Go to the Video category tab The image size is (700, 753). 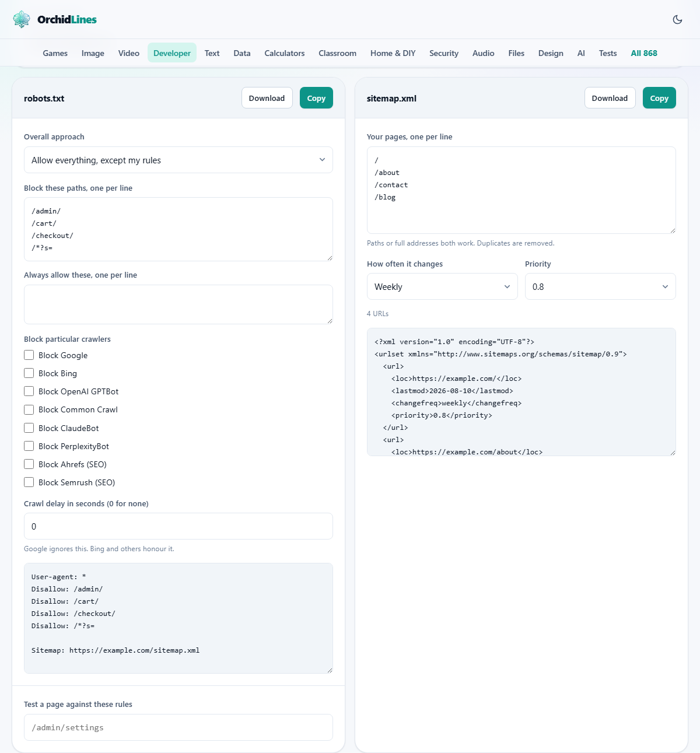(x=129, y=53)
